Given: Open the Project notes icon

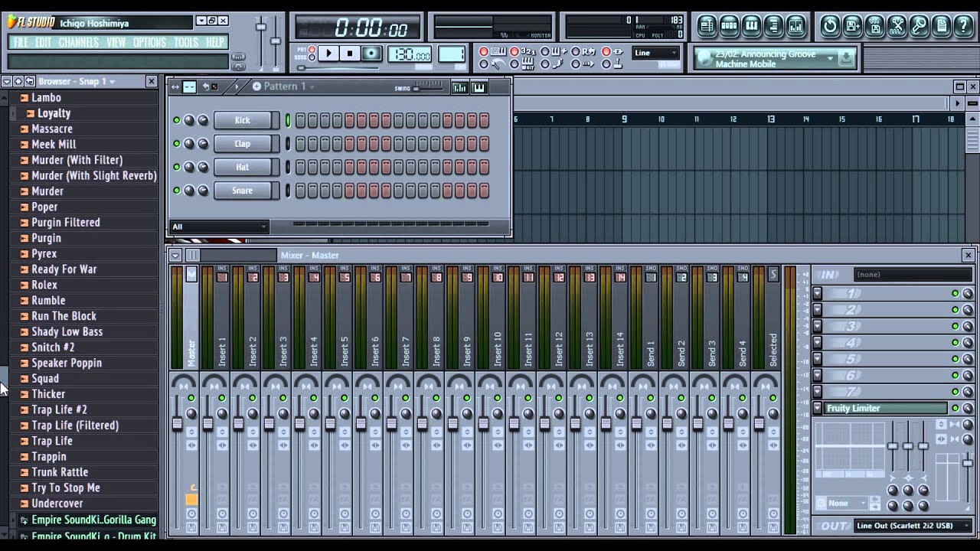Looking at the screenshot, I should pyautogui.click(x=942, y=24).
